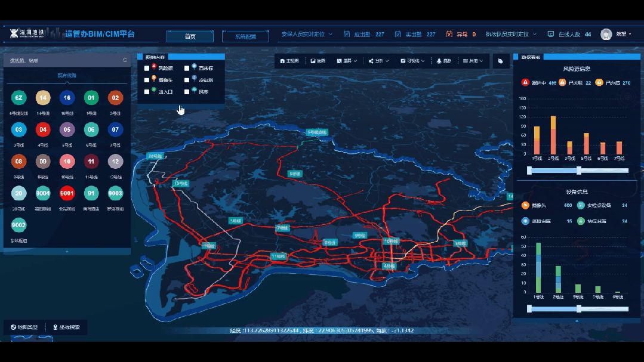Viewport: 644px width, 362px height.
Task: Click the data dashboard panel tab header
Action: [531, 57]
